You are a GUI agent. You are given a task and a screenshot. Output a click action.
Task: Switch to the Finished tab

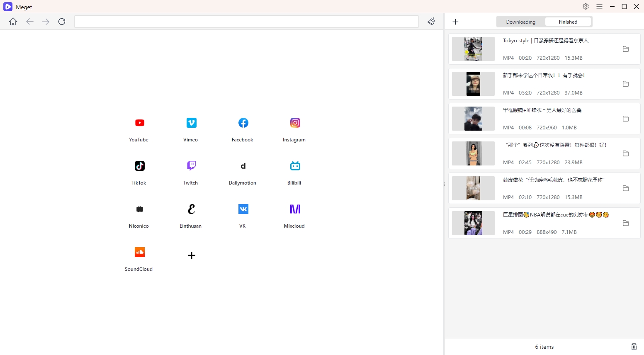(x=568, y=22)
